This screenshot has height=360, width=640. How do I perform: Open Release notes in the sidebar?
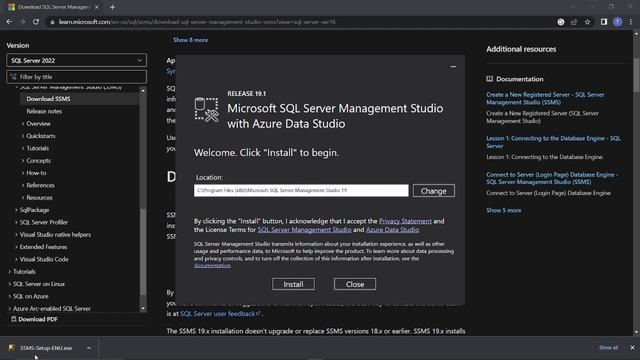(x=44, y=111)
